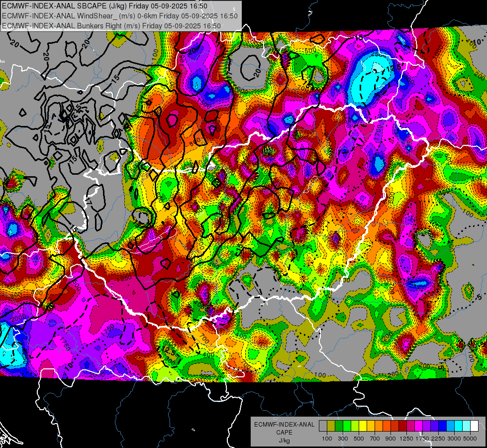Viewport: 487px width, 448px height.
Task: Click the orange swatch right of 700 tick
Action: 379,426
